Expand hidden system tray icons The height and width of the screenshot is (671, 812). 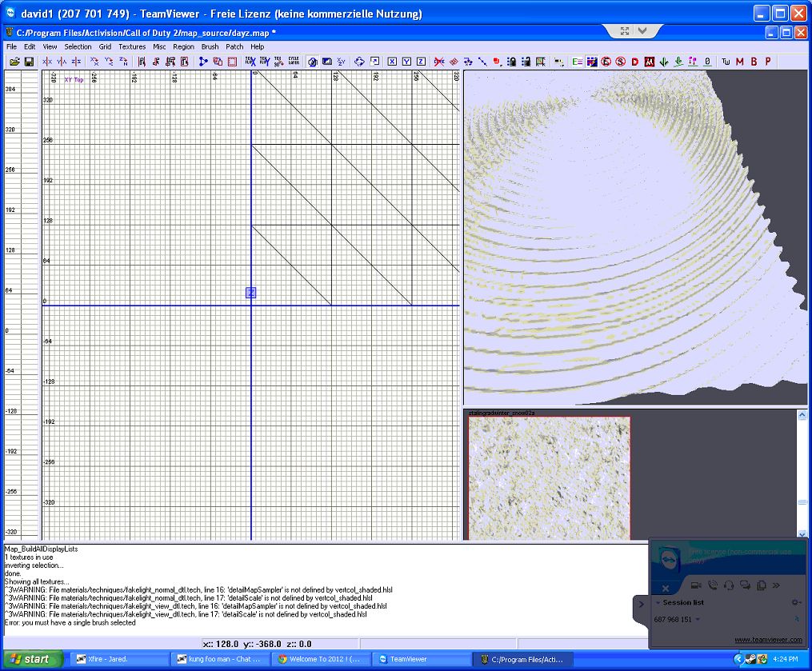(x=738, y=659)
